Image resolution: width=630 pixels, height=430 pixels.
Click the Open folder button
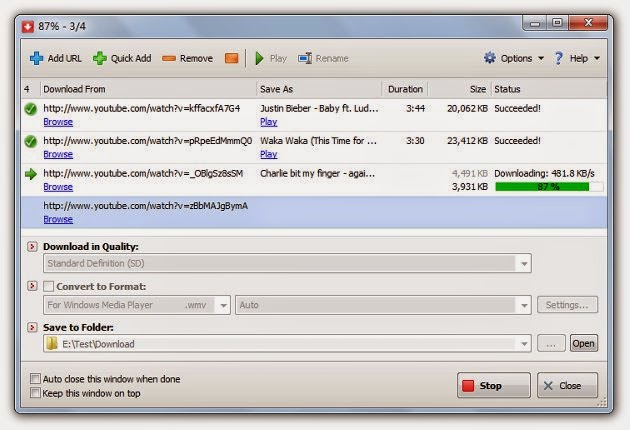pos(583,344)
